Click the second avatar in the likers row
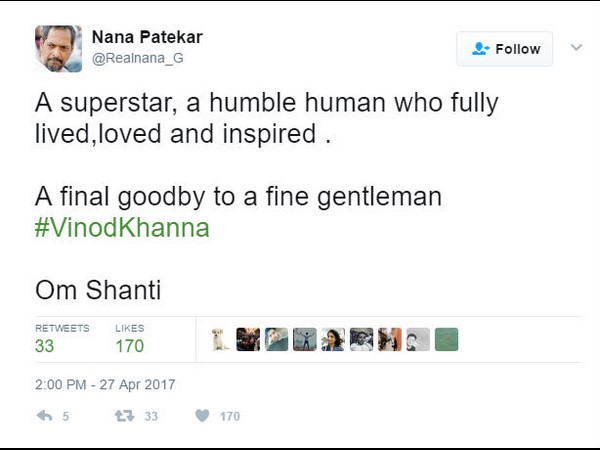This screenshot has height=450, width=600. (248, 339)
